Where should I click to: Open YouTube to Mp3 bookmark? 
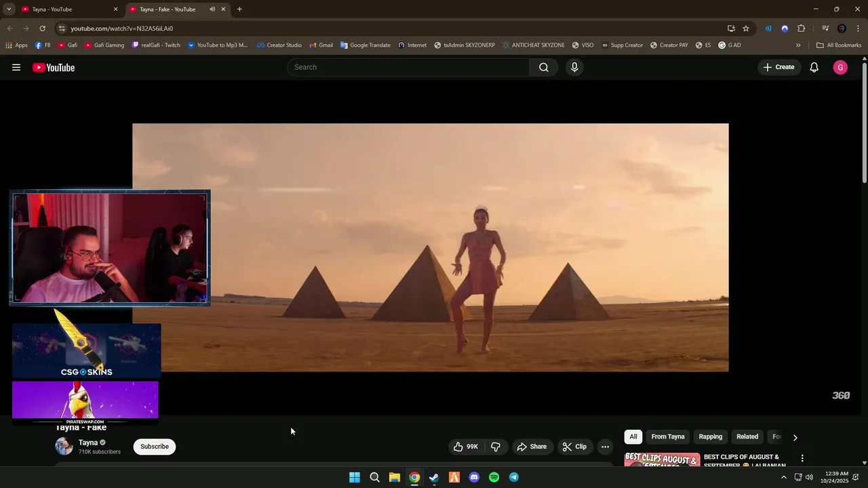218,45
